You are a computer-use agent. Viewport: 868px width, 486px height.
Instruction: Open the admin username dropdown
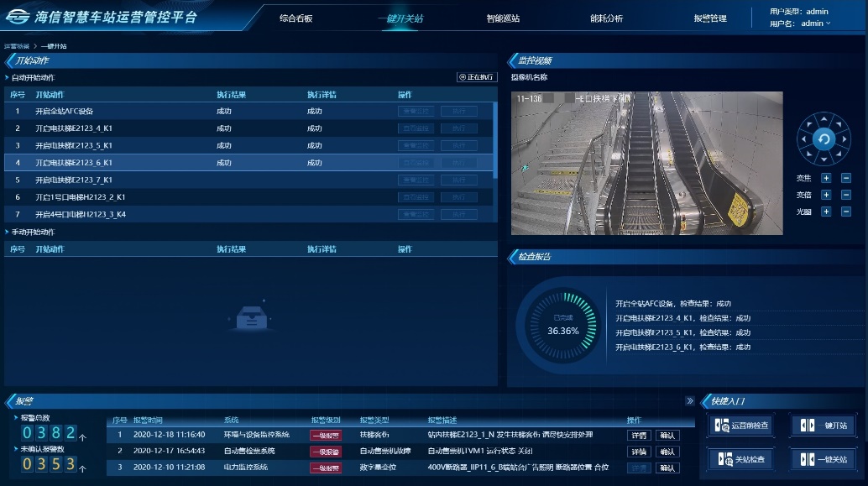(x=814, y=24)
